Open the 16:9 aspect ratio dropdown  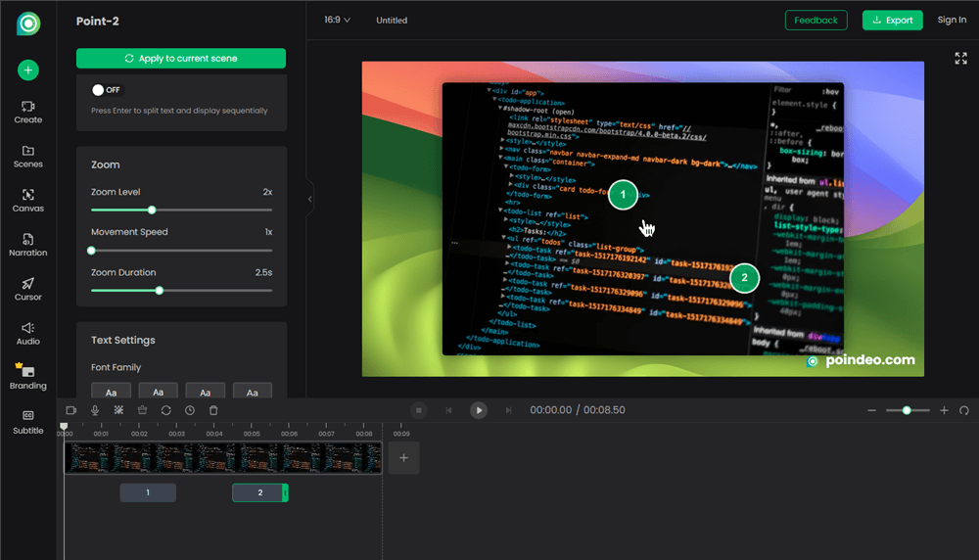(x=337, y=21)
